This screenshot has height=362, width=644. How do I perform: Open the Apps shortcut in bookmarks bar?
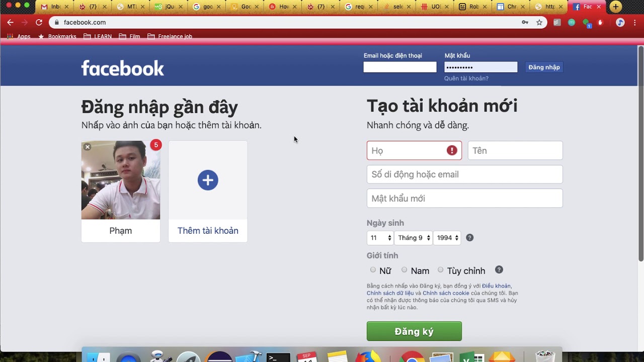point(19,36)
